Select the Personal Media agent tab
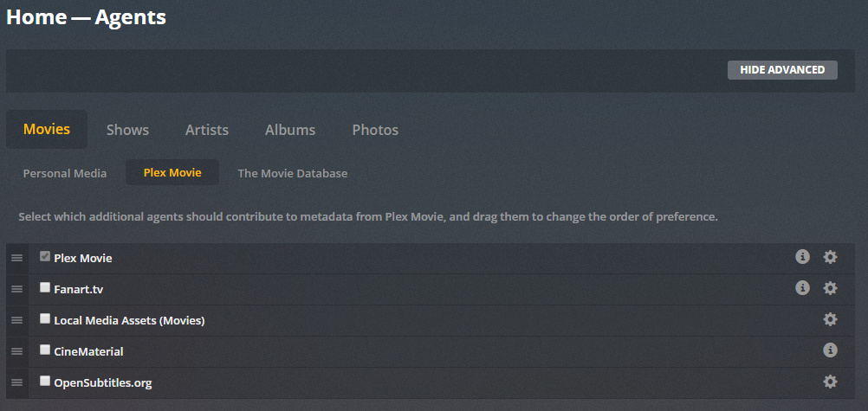868x411 pixels. pos(65,173)
